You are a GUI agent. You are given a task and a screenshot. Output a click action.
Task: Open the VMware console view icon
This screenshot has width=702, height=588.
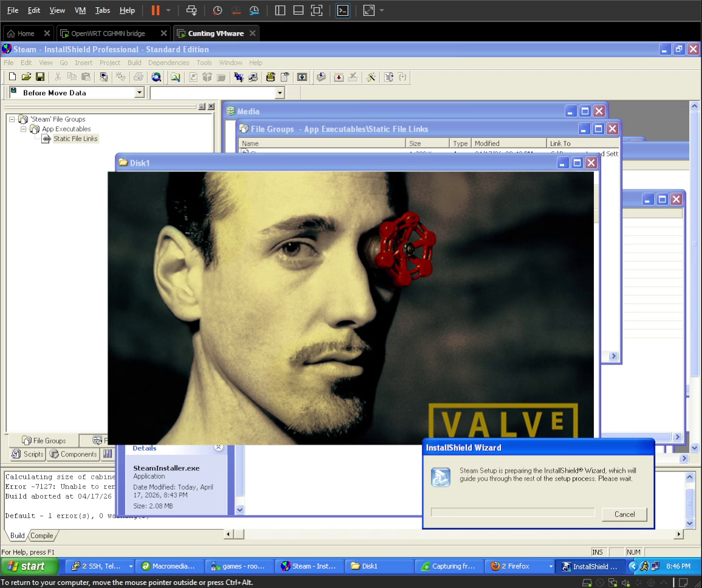click(x=342, y=10)
